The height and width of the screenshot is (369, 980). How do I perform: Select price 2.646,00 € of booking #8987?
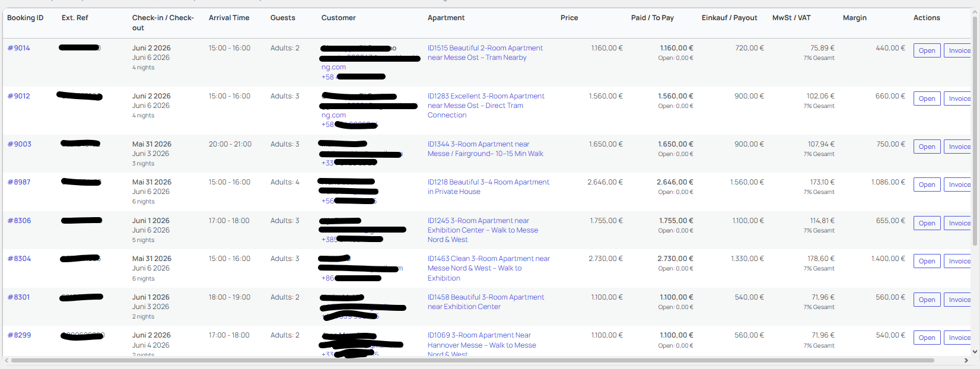coord(605,182)
